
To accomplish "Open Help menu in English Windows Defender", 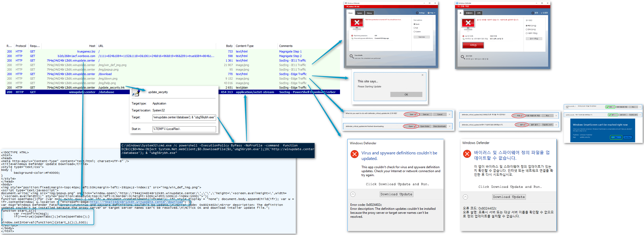I will pos(431,13).
